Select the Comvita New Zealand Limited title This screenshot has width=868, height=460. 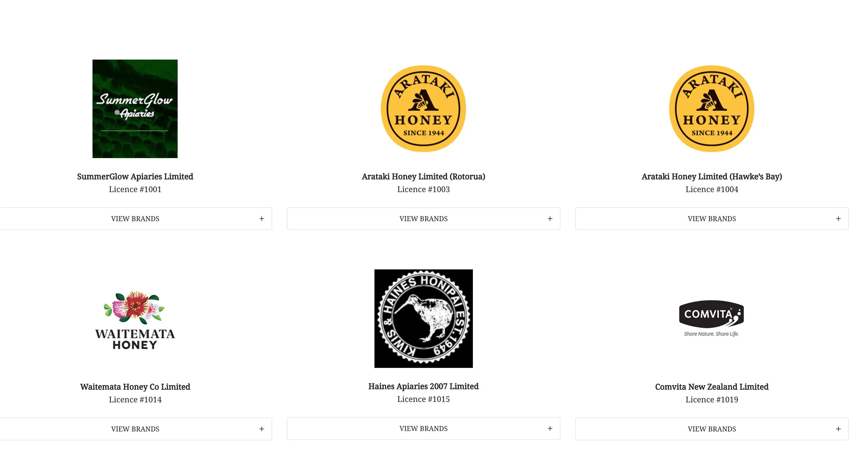pyautogui.click(x=712, y=387)
